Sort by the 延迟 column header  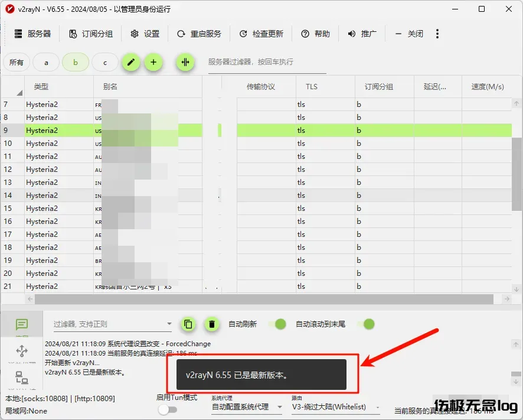pyautogui.click(x=437, y=87)
